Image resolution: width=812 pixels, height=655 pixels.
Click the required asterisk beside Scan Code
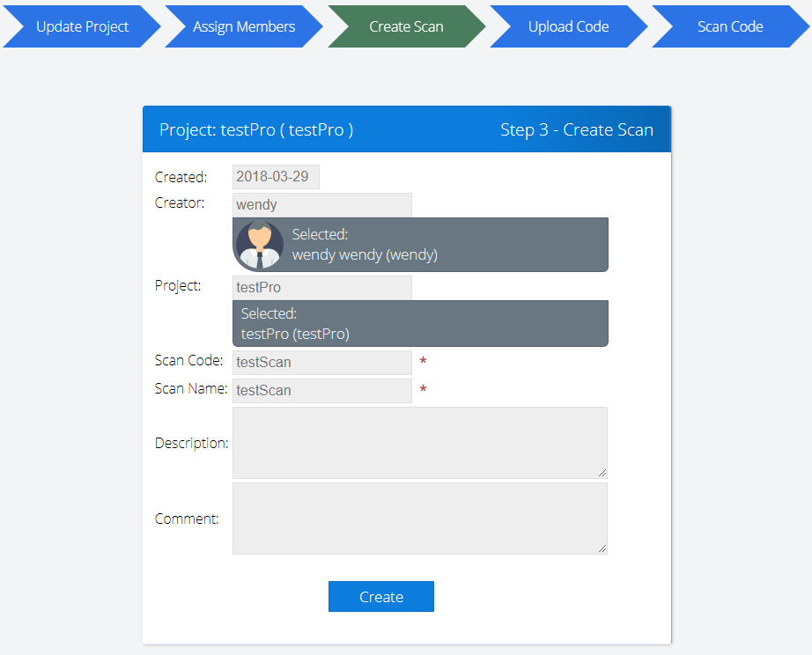coord(423,361)
